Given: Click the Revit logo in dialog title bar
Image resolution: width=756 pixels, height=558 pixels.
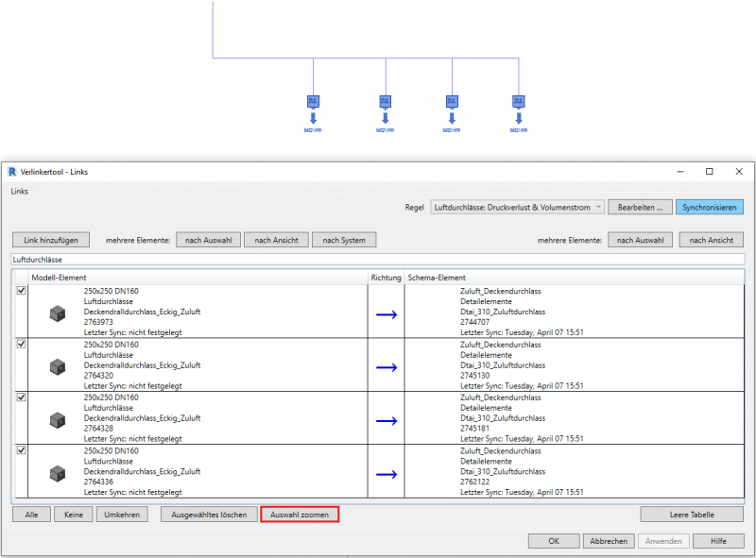Looking at the screenshot, I should coord(12,172).
